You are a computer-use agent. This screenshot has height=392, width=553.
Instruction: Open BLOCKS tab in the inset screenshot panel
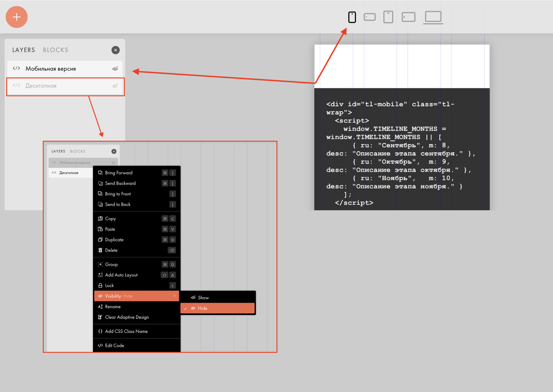[78, 151]
